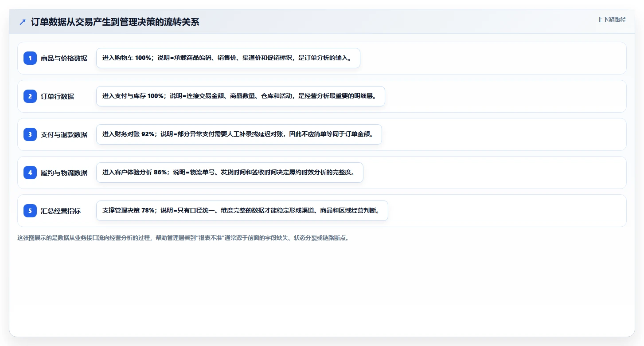Image resolution: width=644 pixels, height=346 pixels.
Task: Click the 上下游路径 label in header
Action: click(611, 20)
